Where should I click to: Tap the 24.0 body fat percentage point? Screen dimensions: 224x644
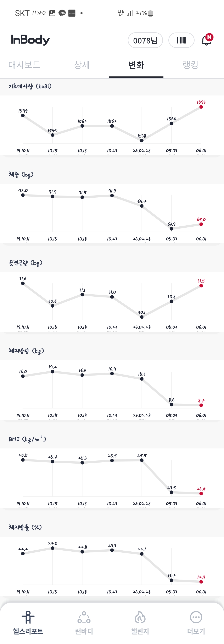[x=52, y=548]
